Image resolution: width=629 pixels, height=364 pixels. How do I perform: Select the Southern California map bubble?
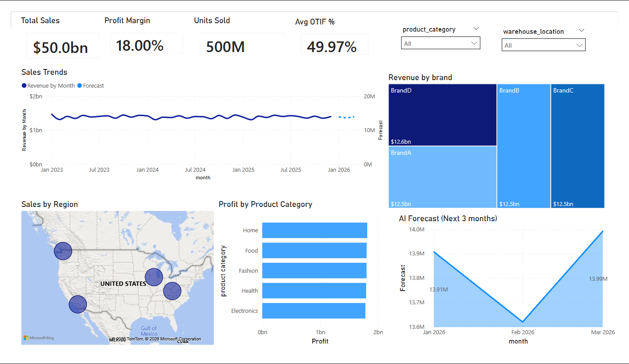click(78, 304)
